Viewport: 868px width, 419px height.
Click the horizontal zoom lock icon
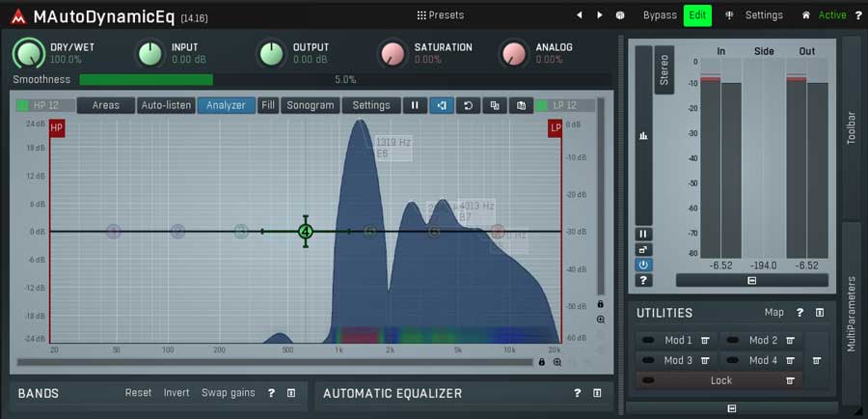pyautogui.click(x=541, y=362)
